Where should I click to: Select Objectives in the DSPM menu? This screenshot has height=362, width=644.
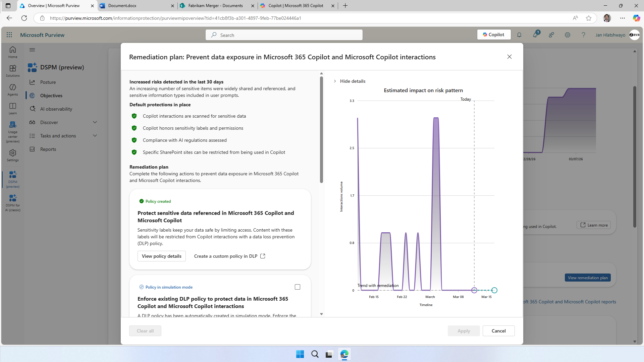pos(51,96)
